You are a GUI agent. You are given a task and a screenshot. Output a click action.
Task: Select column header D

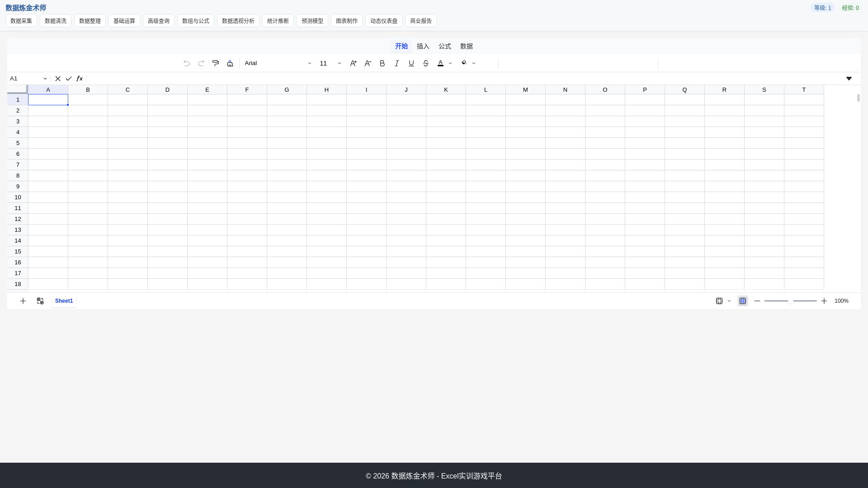coord(167,89)
